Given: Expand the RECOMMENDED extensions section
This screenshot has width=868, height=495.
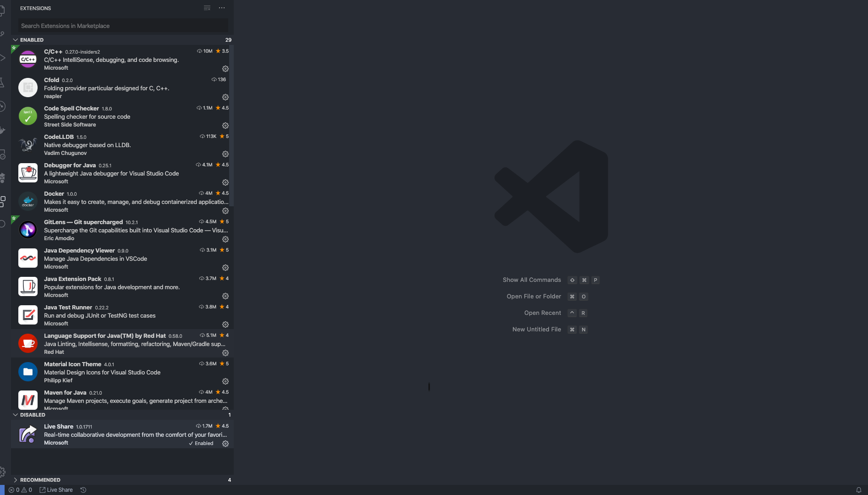Looking at the screenshot, I should pos(16,479).
